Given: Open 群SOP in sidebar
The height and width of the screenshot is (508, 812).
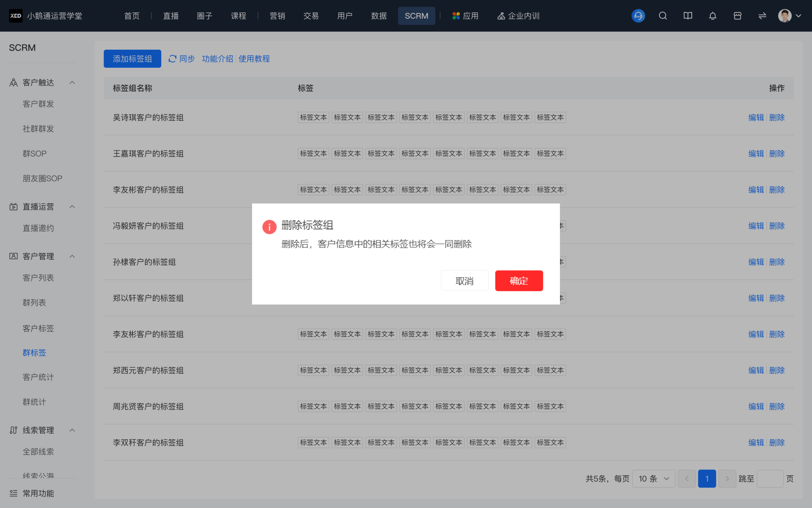Looking at the screenshot, I should tap(35, 154).
